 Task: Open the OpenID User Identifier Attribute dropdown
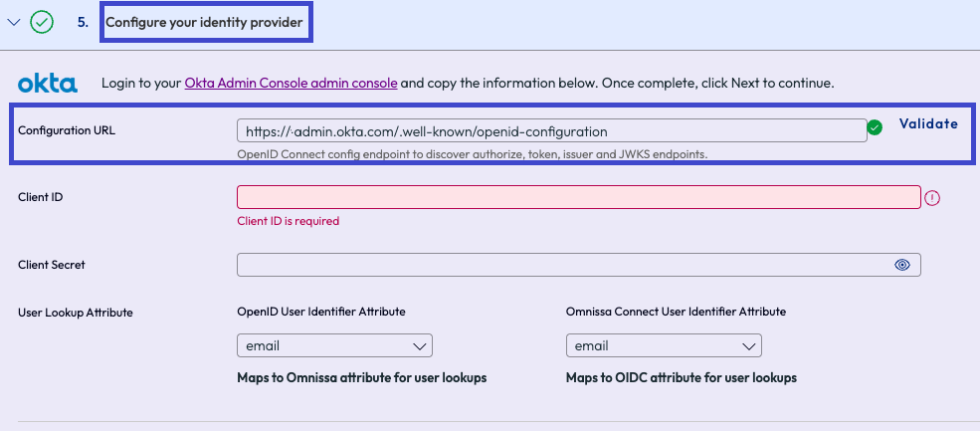(334, 346)
